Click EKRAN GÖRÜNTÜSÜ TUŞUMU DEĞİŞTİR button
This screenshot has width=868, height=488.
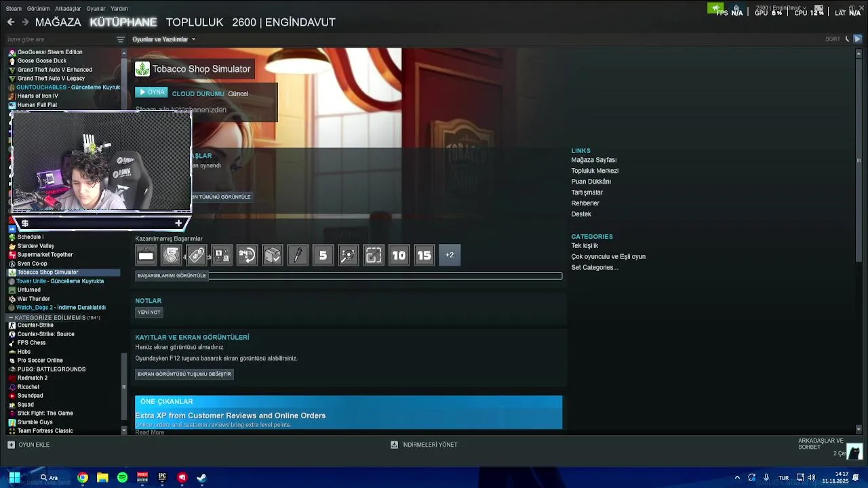click(184, 374)
